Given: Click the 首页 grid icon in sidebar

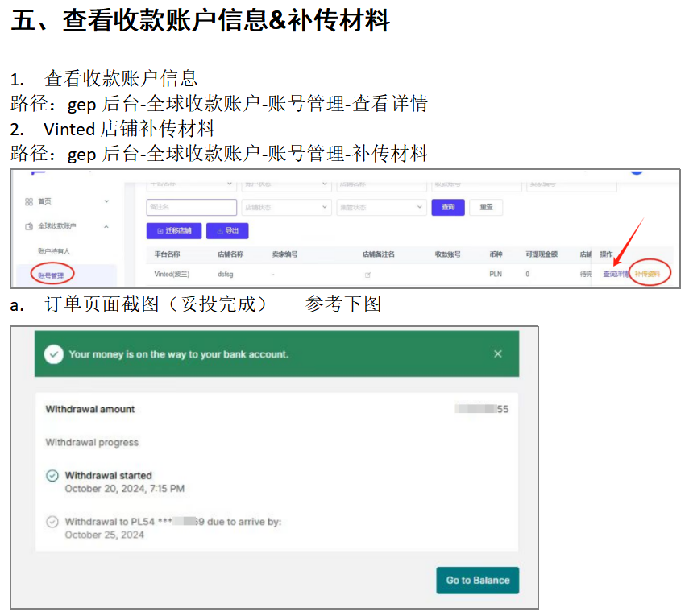Looking at the screenshot, I should 29,201.
